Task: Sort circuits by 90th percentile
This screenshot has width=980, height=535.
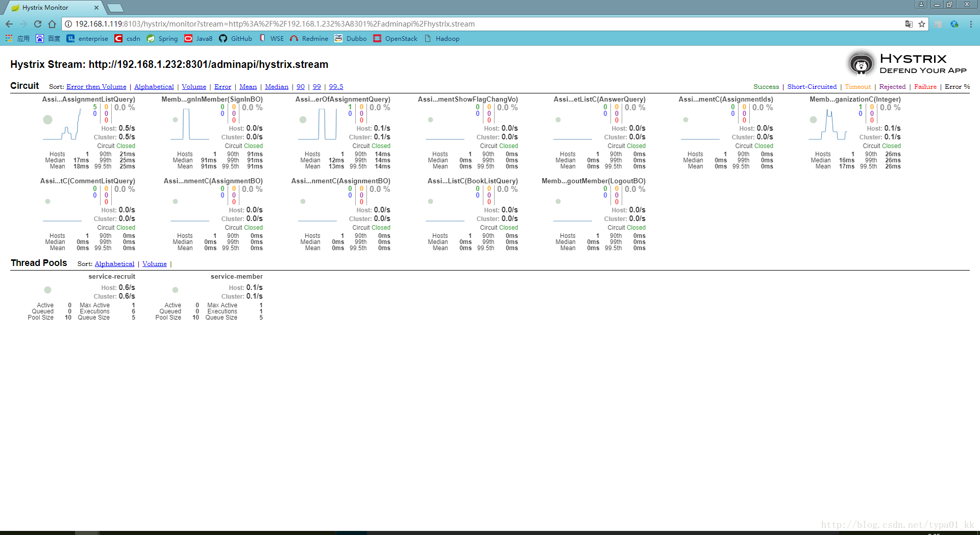Action: tap(301, 87)
